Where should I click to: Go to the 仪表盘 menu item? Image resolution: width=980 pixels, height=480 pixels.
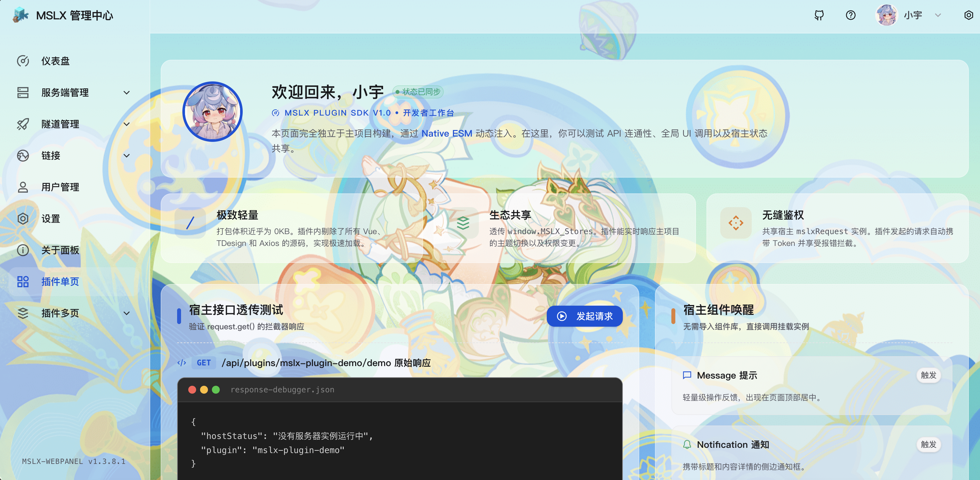(74, 61)
